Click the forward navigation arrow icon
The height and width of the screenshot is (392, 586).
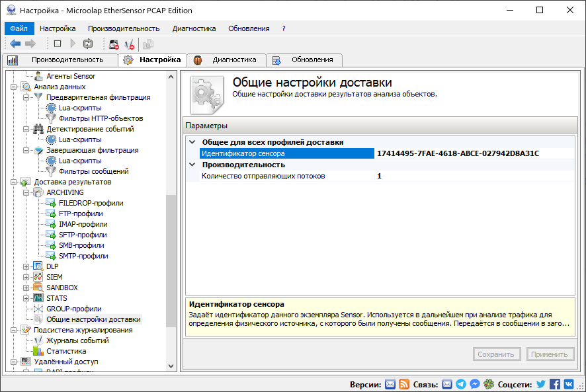(29, 43)
